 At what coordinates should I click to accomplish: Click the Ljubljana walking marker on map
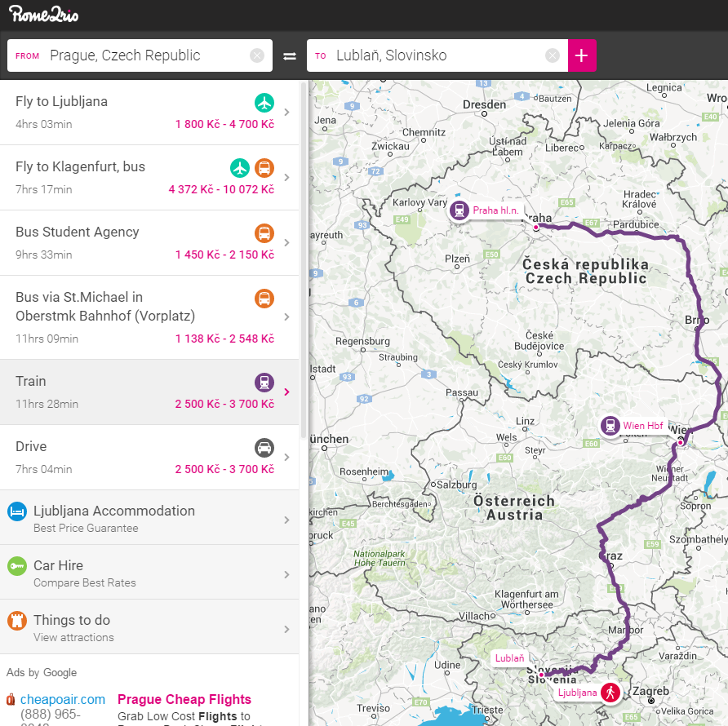point(609,693)
